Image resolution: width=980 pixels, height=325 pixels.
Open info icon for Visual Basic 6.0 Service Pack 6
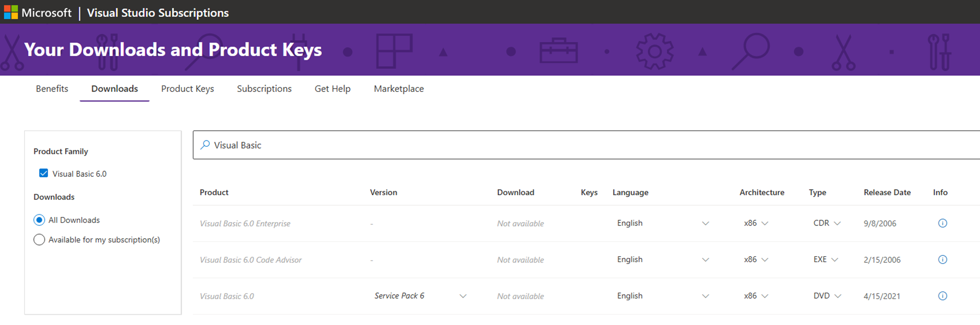click(x=943, y=296)
